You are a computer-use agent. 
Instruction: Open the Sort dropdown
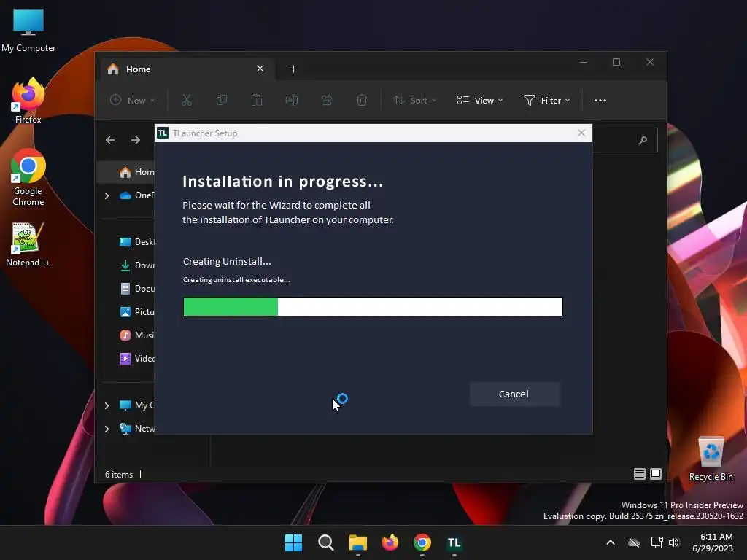coord(414,100)
